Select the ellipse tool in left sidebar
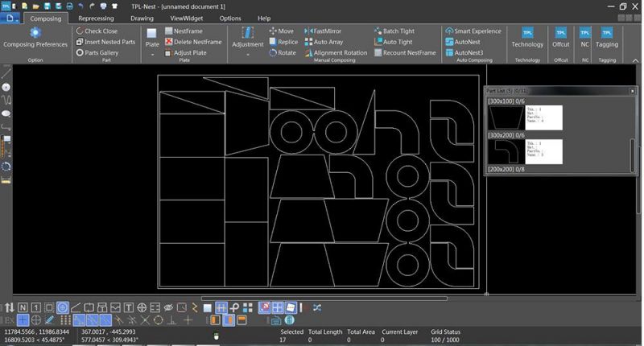Viewport: 644px width, 346px height. coord(6,113)
